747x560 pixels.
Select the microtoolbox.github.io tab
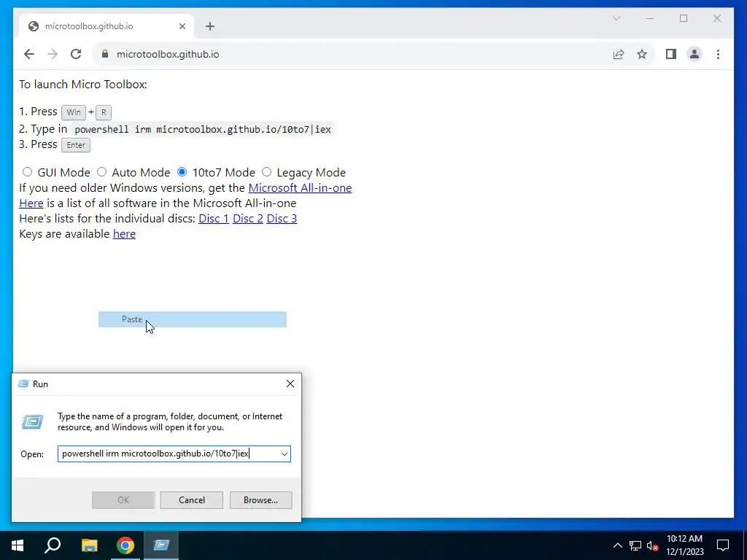[107, 26]
